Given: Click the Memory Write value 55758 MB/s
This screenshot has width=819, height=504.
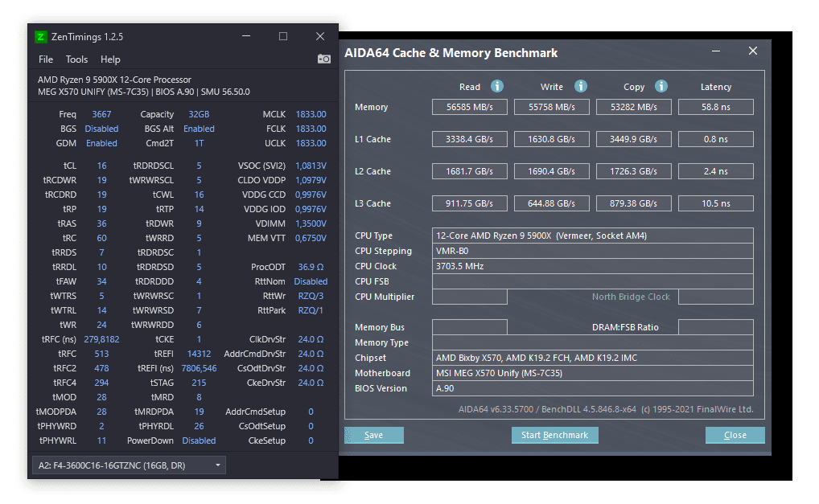Looking at the screenshot, I should point(552,107).
